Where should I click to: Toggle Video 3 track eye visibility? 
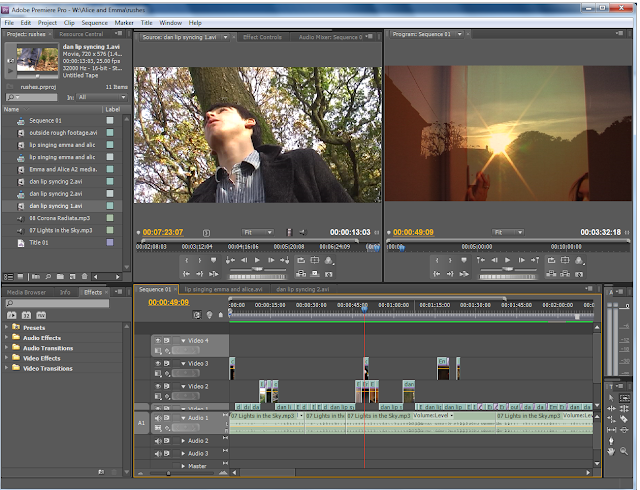[x=157, y=364]
